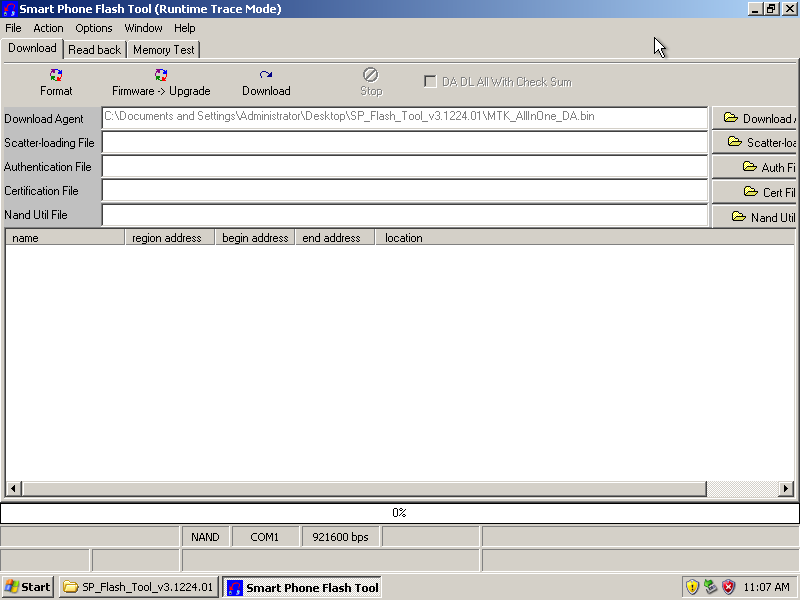Browse for an Auth File

coord(756,167)
